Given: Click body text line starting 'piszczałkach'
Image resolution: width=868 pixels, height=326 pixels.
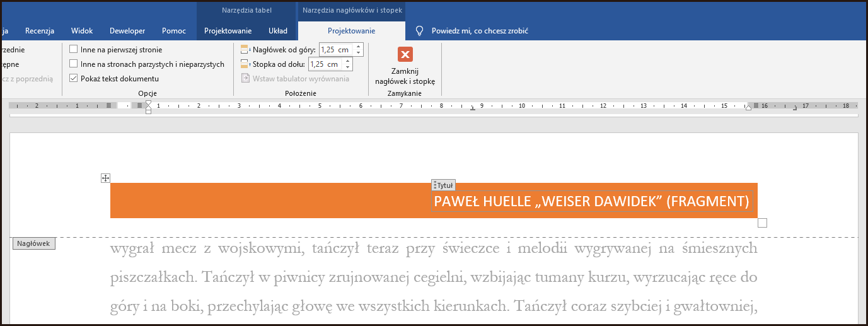Looking at the screenshot, I should 434,277.
